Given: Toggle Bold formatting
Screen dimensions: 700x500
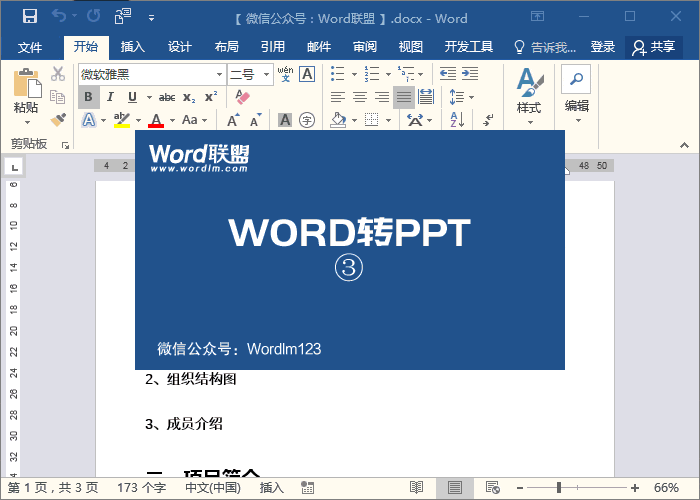Looking at the screenshot, I should (x=88, y=97).
